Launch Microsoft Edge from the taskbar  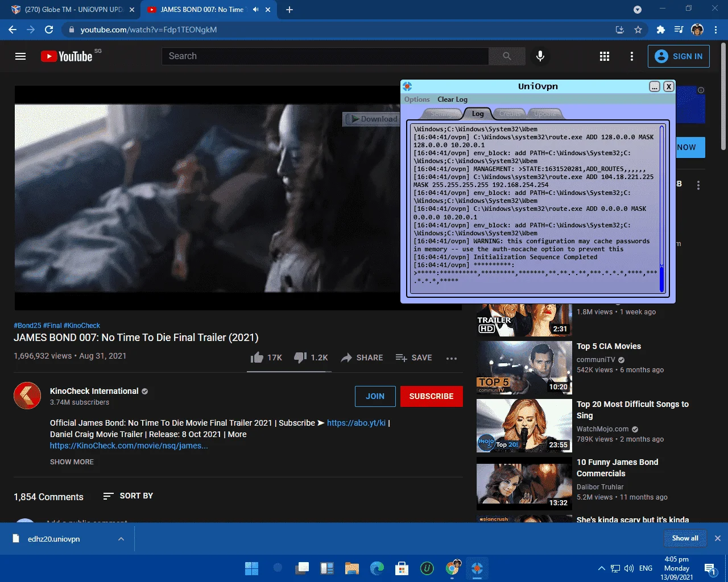tap(377, 568)
